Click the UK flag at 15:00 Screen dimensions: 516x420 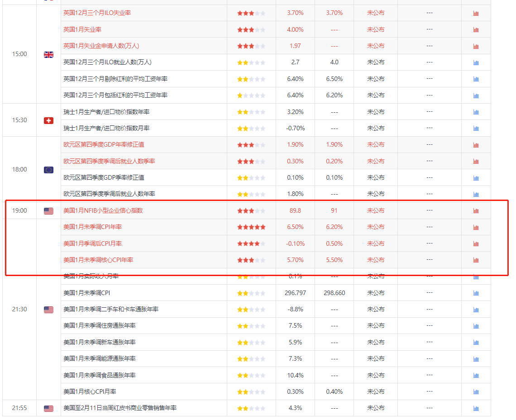pos(49,55)
